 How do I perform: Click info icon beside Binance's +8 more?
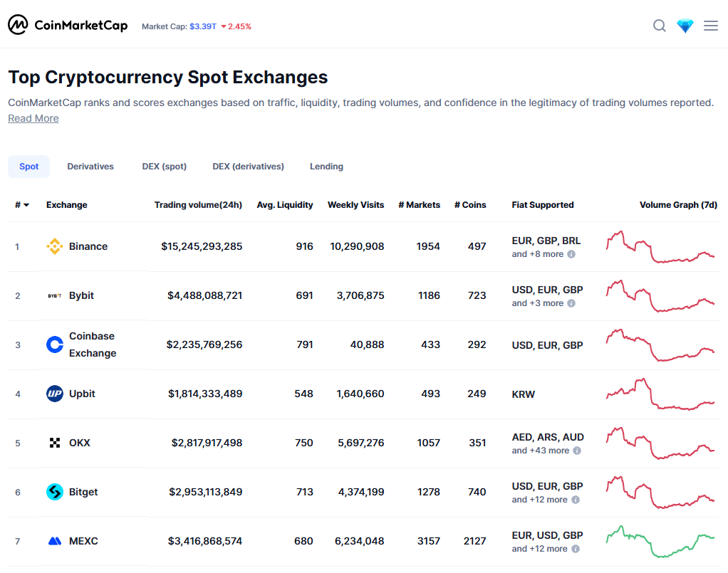pos(571,254)
